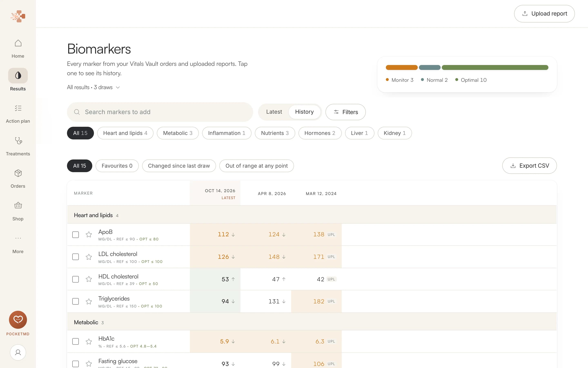This screenshot has height=368, width=588.
Task: Switch to History view
Action: 304,112
